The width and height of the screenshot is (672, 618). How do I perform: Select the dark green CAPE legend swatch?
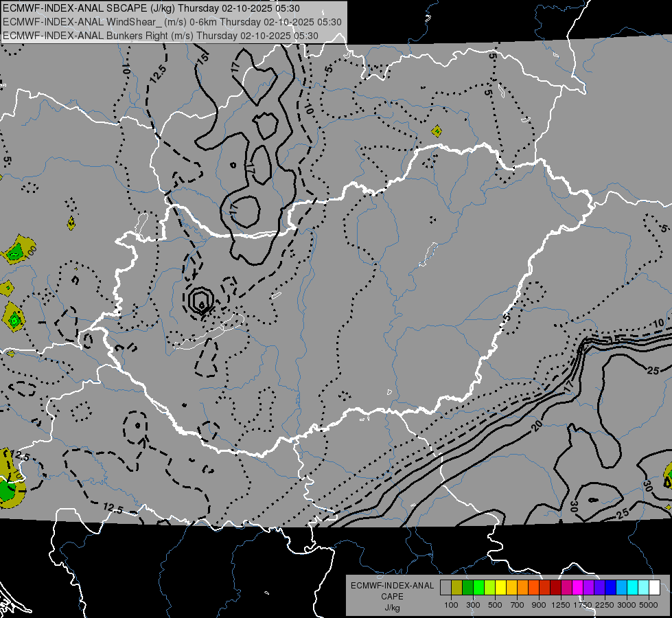coord(468,587)
